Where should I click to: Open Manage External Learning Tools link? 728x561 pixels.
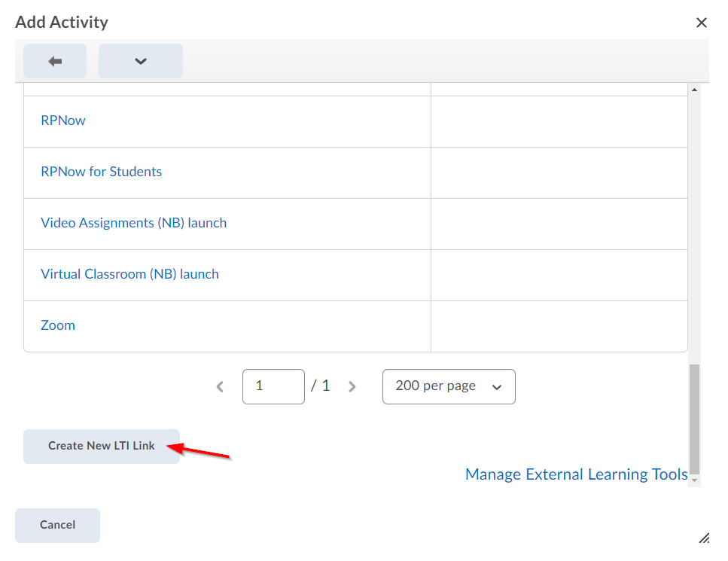point(577,474)
